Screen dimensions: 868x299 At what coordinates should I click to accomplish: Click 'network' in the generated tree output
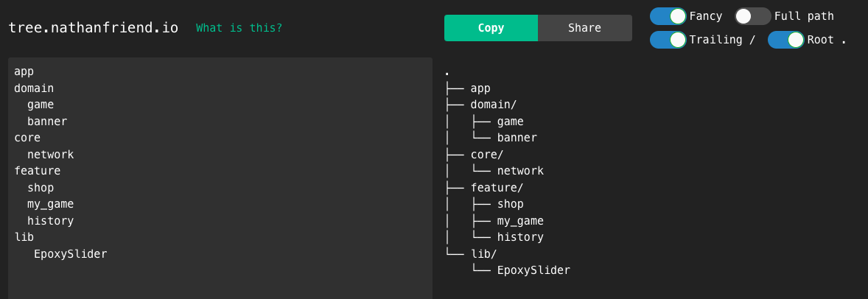click(520, 171)
